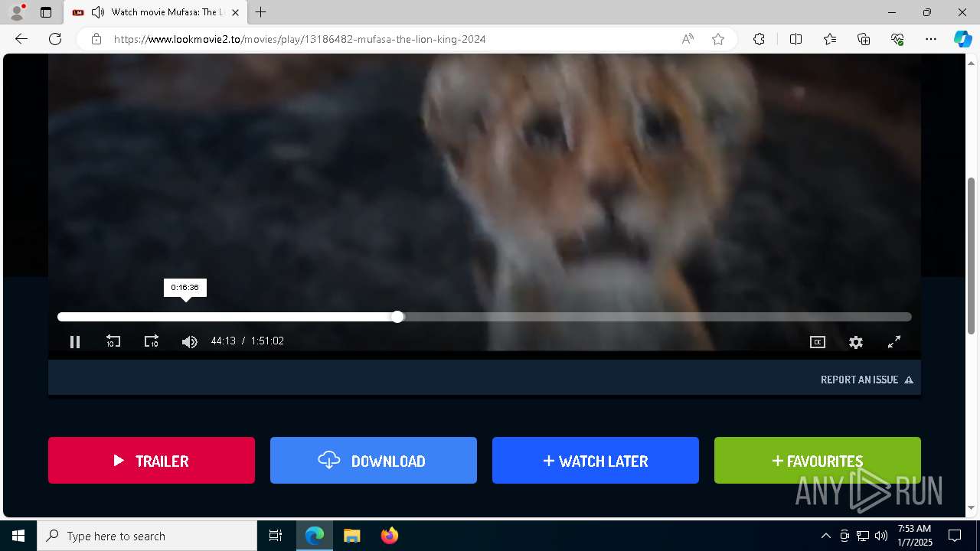Viewport: 980px width, 551px height.
Task: Click the taskbar search box
Action: [147, 536]
